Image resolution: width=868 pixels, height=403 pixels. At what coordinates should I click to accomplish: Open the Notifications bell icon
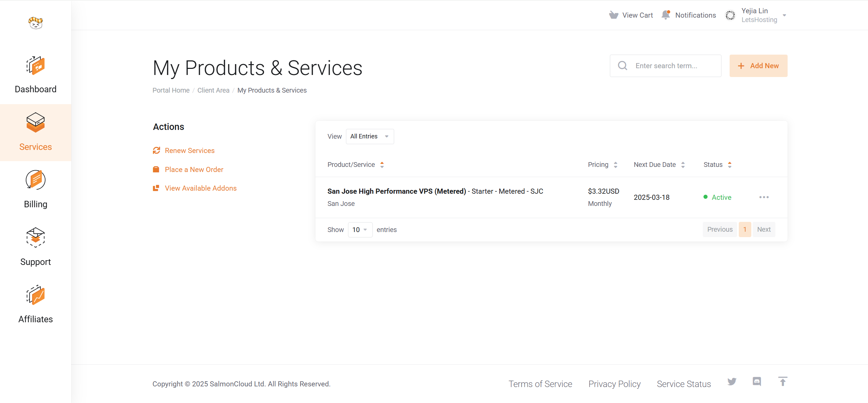[666, 15]
